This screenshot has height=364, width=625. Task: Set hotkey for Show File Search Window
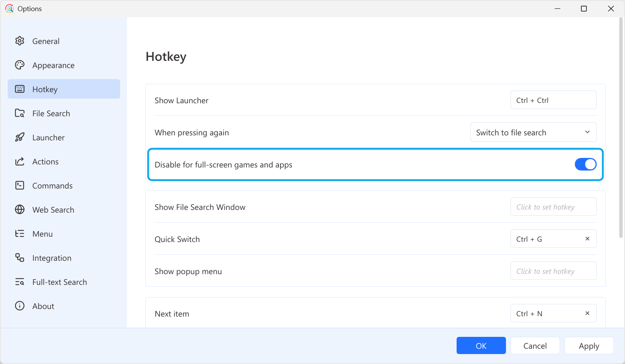[x=553, y=207]
